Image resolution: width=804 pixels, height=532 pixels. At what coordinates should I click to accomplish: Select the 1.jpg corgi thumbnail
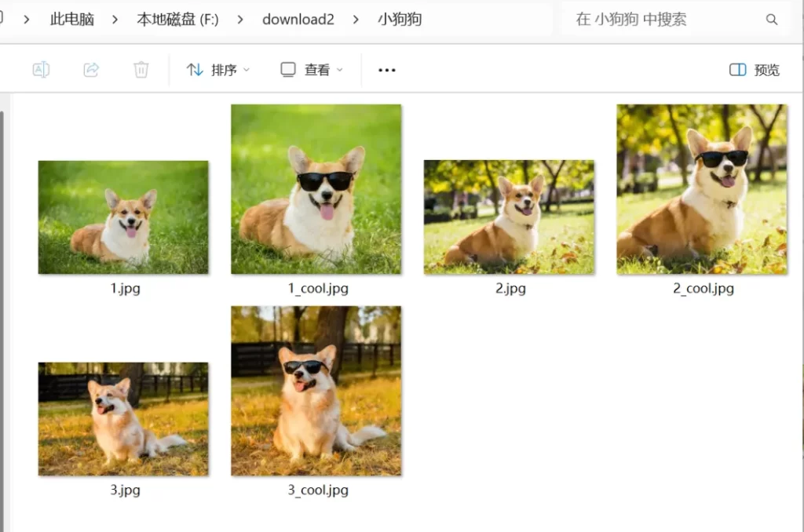(123, 217)
